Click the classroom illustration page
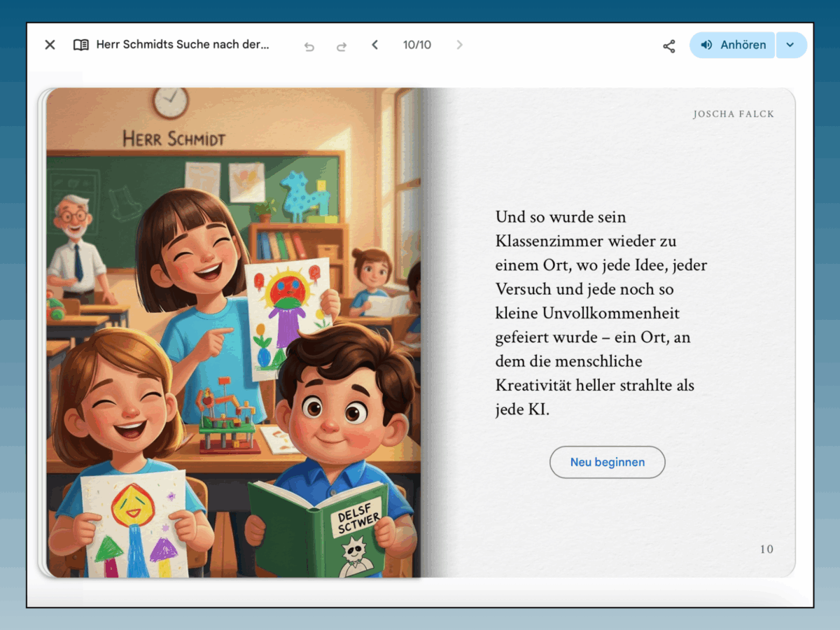This screenshot has height=630, width=840. [x=234, y=332]
